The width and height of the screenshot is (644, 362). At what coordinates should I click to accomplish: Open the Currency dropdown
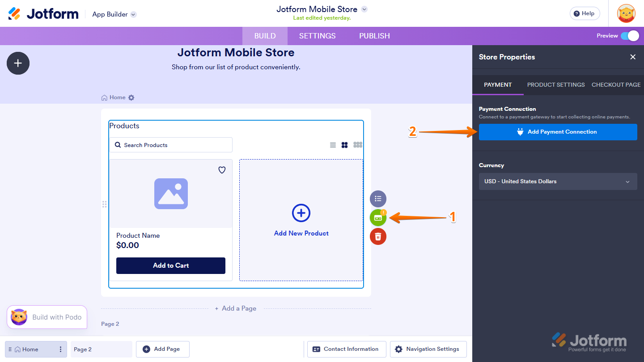tap(558, 181)
